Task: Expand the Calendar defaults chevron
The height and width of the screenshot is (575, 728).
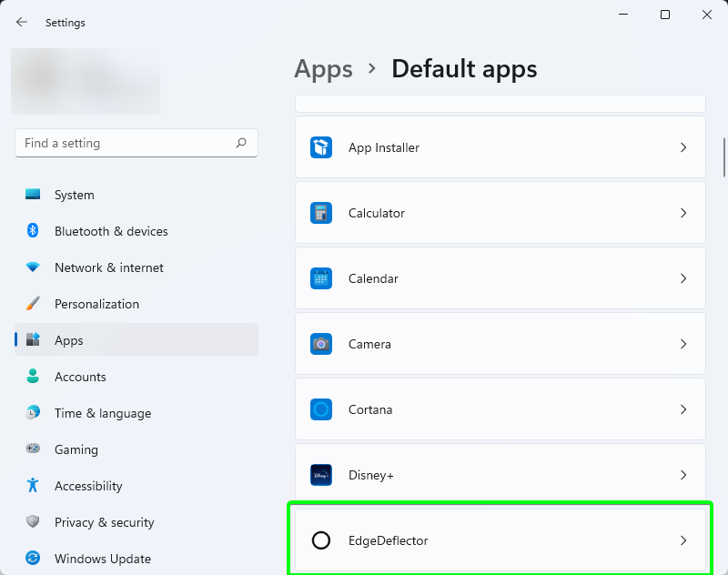Action: pos(683,278)
